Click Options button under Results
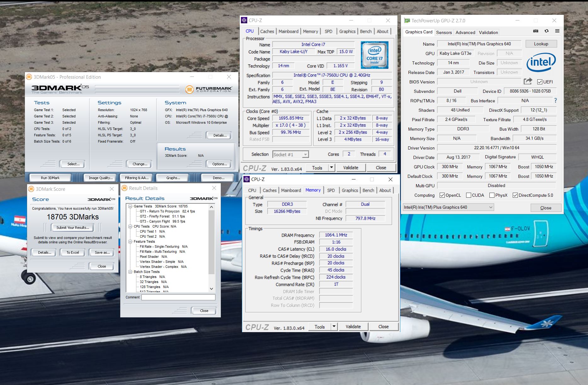Screen dimensions: 588x385 (220, 164)
